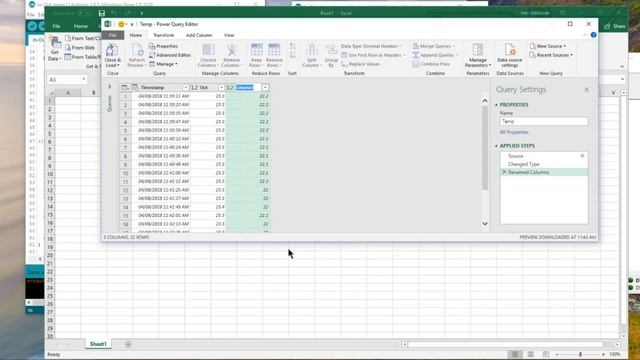Click the Group By icon
The image size is (640, 360).
pyautogui.click(x=331, y=51)
